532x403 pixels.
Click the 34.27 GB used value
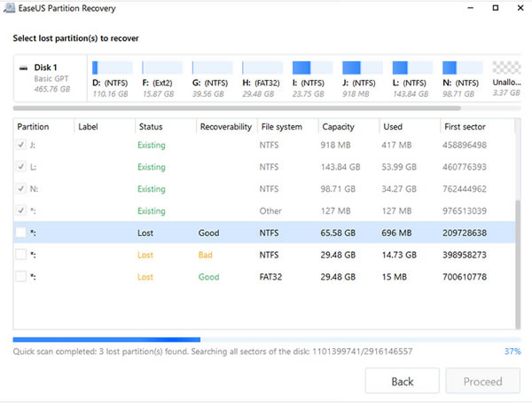[399, 189]
